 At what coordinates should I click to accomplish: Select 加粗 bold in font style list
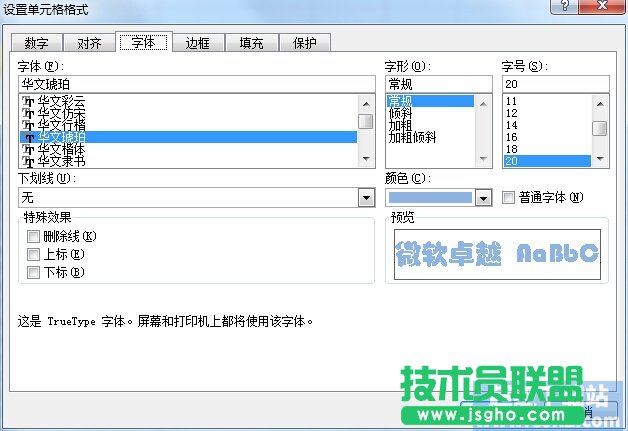[x=400, y=126]
